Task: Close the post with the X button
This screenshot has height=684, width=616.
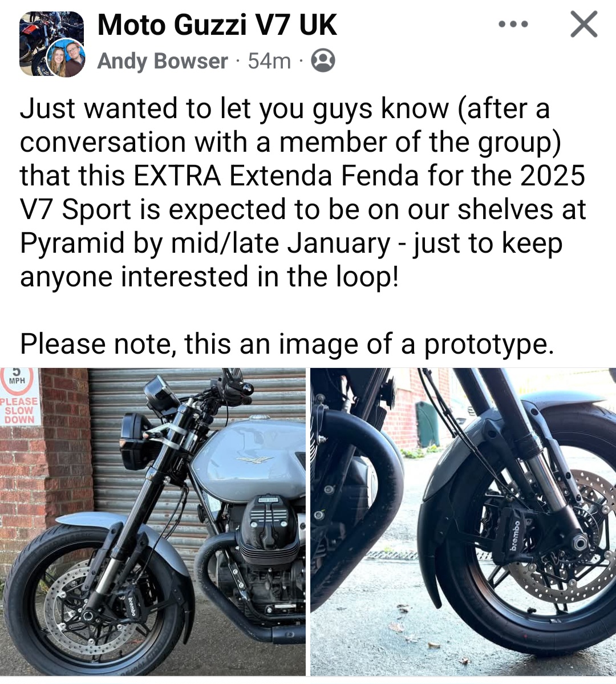Action: coord(583,25)
